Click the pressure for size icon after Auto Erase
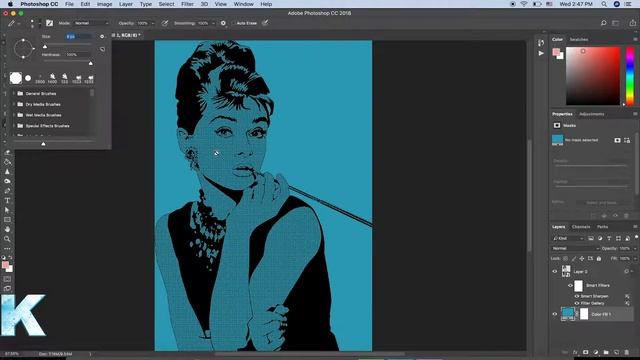 [x=265, y=23]
